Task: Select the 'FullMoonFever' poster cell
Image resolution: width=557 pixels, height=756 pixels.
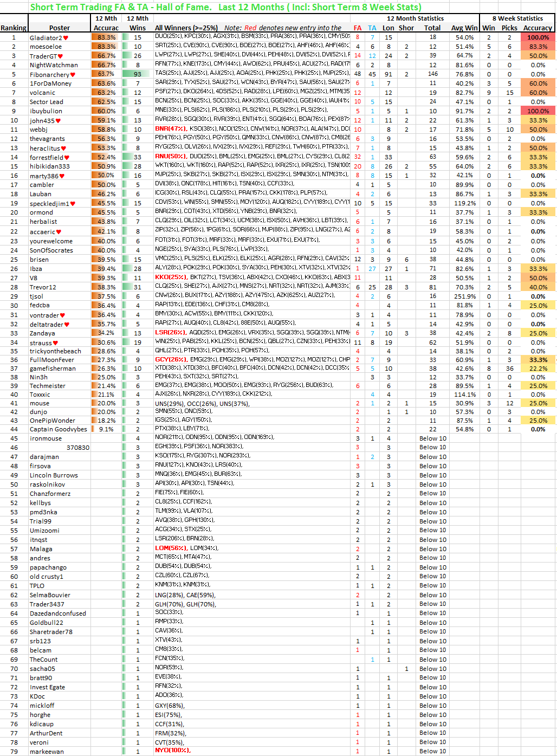Action: [x=52, y=360]
